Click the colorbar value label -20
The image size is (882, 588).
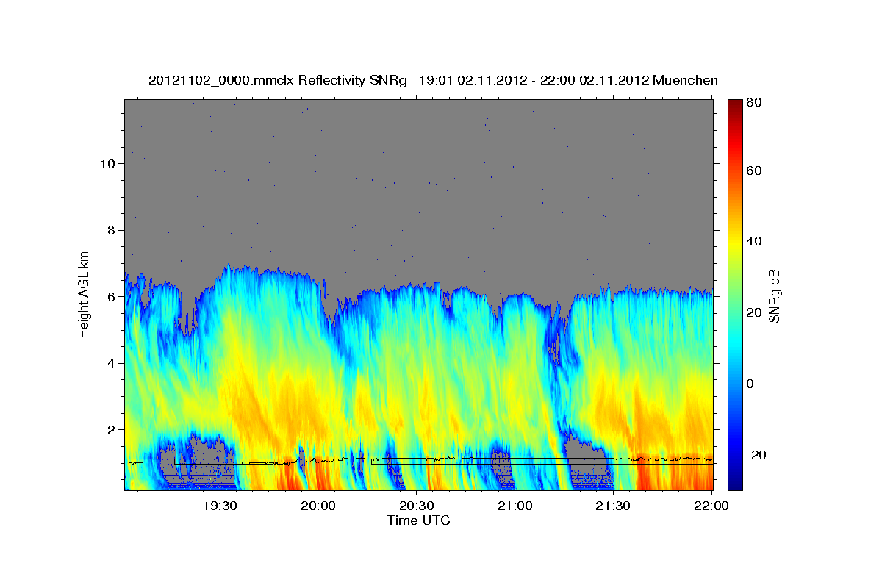[x=756, y=455]
